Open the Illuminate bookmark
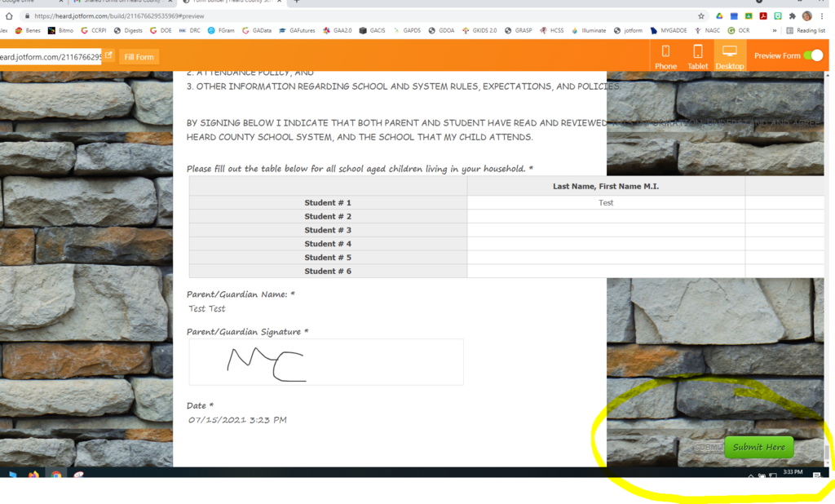Viewport: 835px width, 504px height. click(x=589, y=31)
